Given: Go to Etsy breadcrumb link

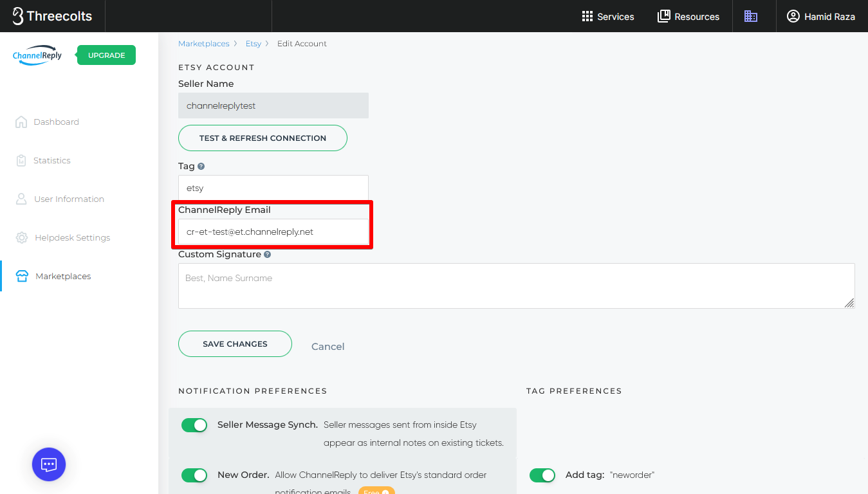Looking at the screenshot, I should pos(254,44).
